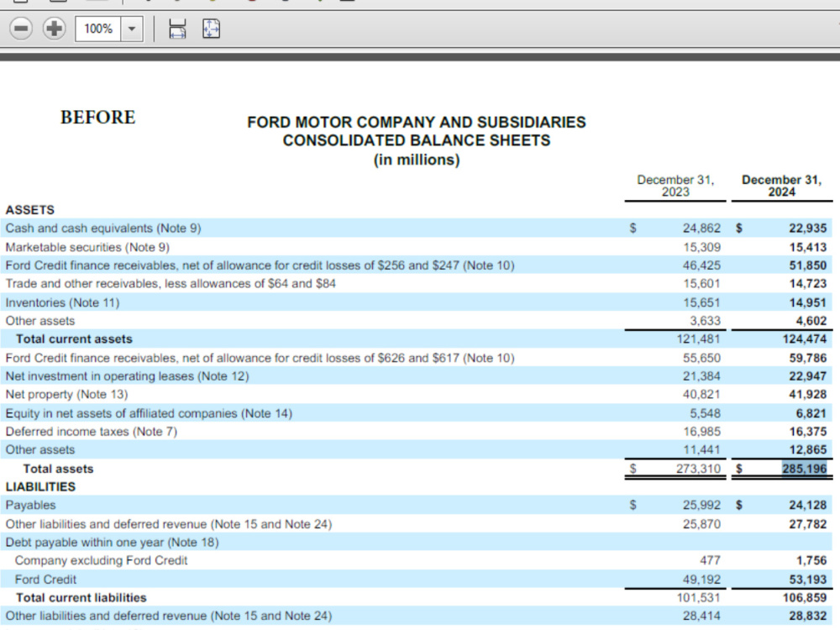Click the Total current assets label
Viewport: 840px width, 630px height.
tap(74, 339)
